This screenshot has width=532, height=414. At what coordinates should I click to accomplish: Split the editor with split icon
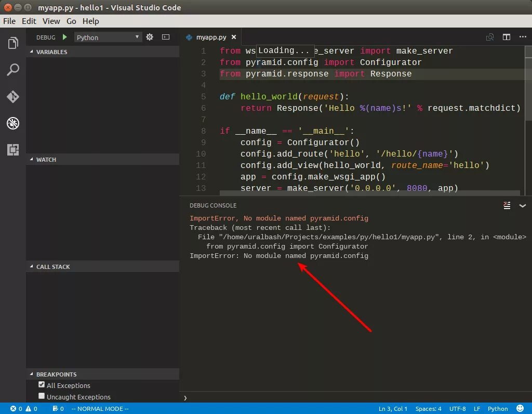[506, 37]
